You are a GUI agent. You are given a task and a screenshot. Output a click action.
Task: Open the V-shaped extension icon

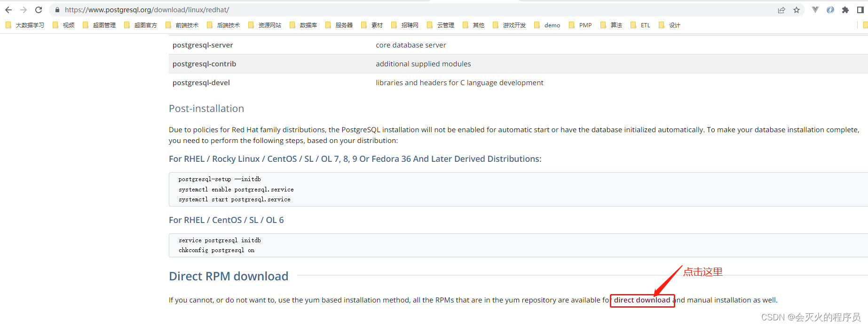815,10
